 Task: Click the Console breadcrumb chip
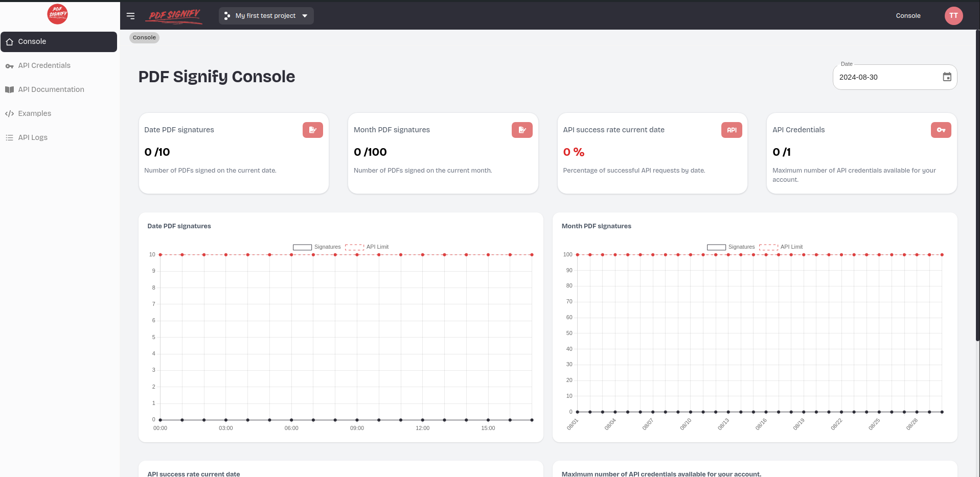point(144,38)
